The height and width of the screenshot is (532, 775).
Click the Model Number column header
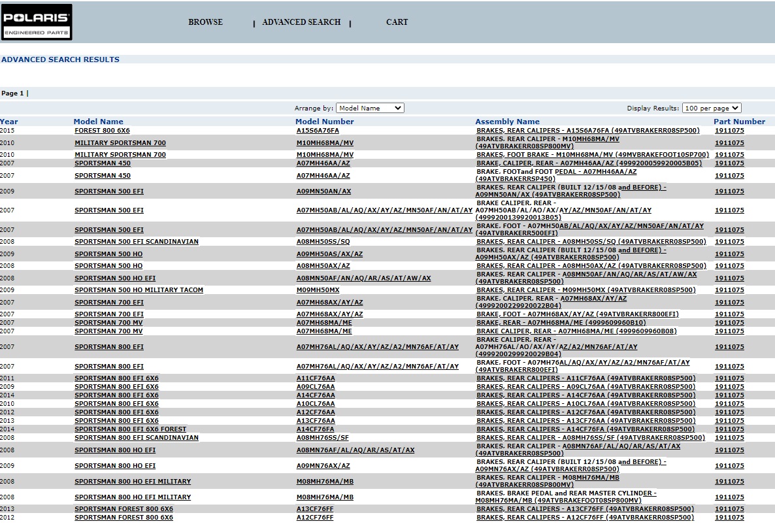point(324,122)
